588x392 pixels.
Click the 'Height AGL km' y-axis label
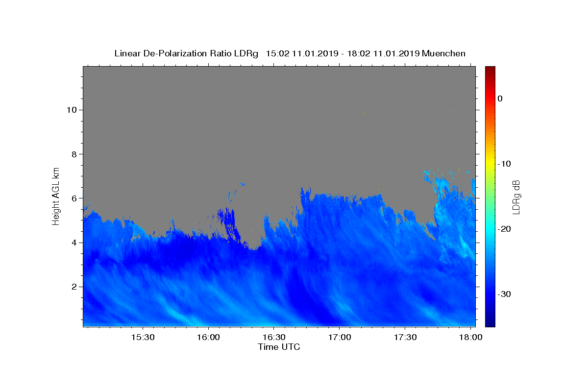pyautogui.click(x=56, y=196)
